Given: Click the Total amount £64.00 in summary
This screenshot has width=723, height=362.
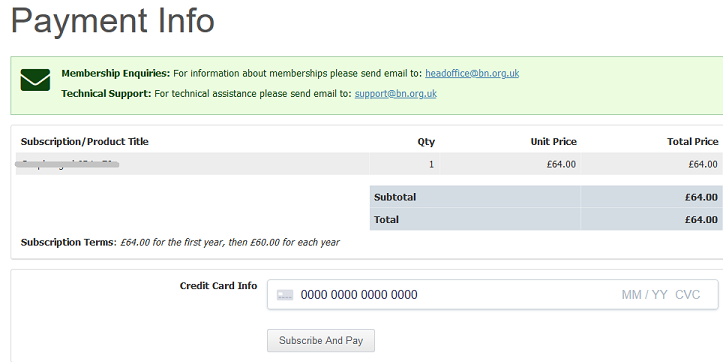Looking at the screenshot, I should click(x=701, y=220).
